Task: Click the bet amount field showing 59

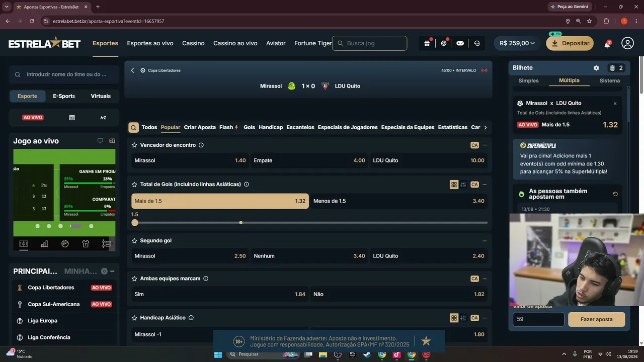Action: pyautogui.click(x=538, y=319)
